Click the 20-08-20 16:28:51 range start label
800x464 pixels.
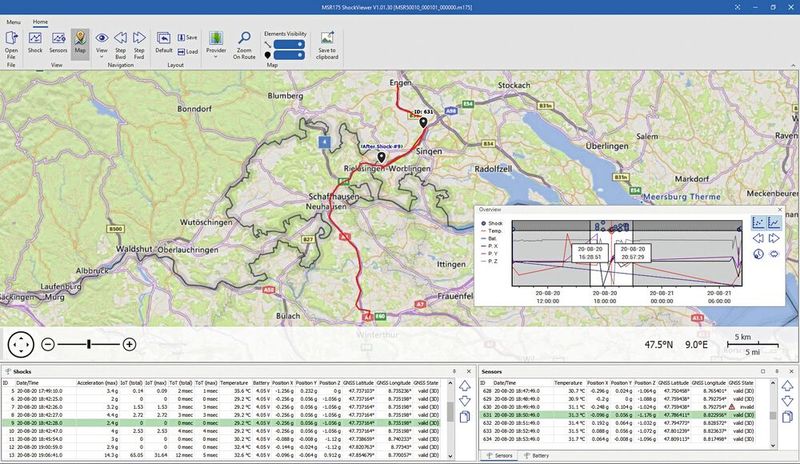[590, 253]
